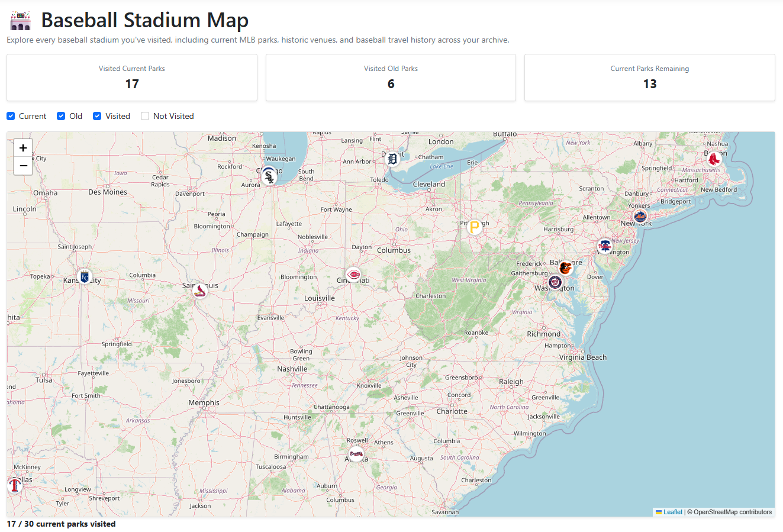Click the Current Parks Remaining card
The image size is (783, 532).
(x=650, y=78)
